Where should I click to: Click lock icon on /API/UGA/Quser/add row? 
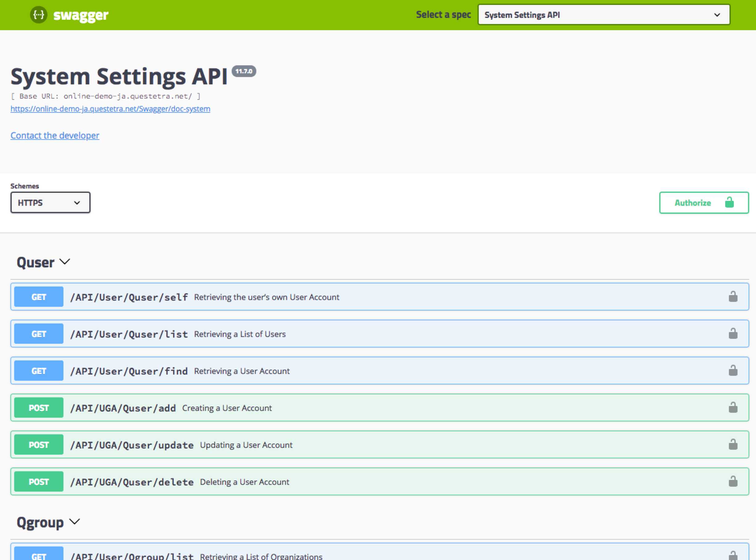733,408
